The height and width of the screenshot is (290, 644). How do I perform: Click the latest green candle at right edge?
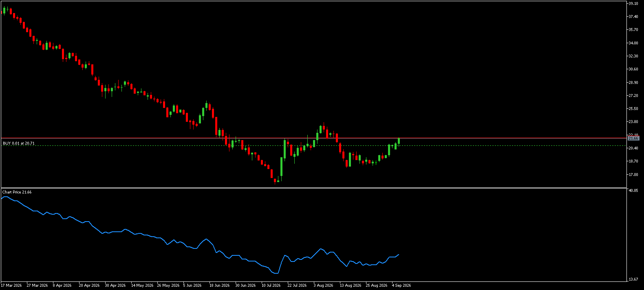tap(399, 141)
